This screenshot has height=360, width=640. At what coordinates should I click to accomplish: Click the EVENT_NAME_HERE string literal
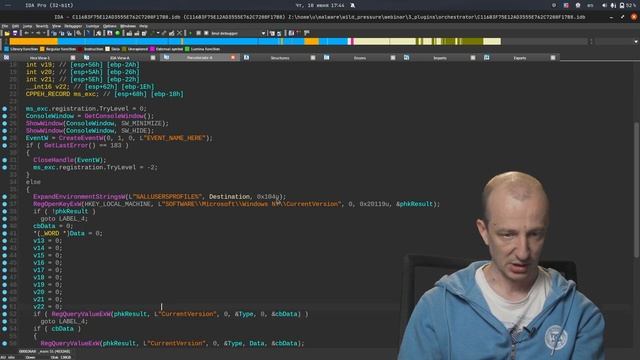pyautogui.click(x=176, y=138)
